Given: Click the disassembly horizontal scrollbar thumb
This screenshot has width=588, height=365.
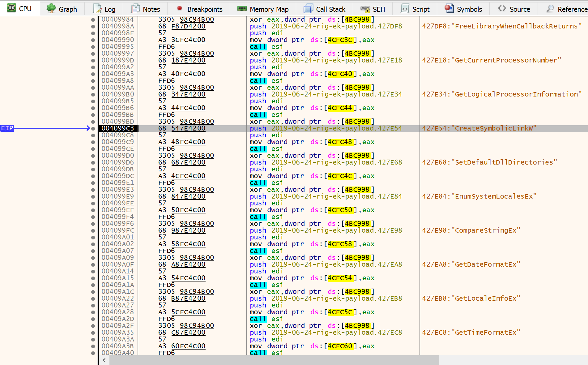Looking at the screenshot, I should pos(274,360).
